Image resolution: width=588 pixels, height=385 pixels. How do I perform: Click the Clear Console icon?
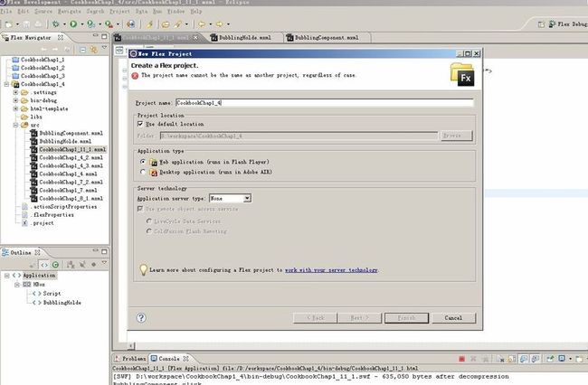500,359
